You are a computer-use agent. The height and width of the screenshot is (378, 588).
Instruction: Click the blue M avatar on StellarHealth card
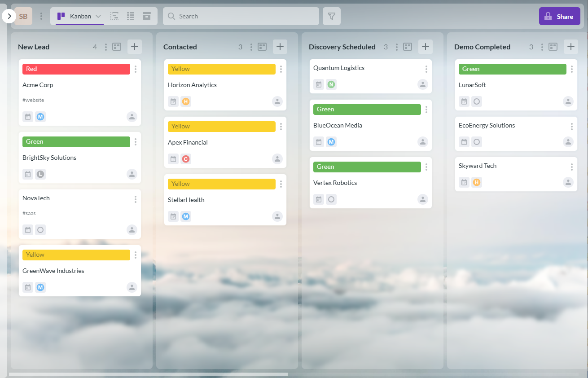click(x=186, y=216)
